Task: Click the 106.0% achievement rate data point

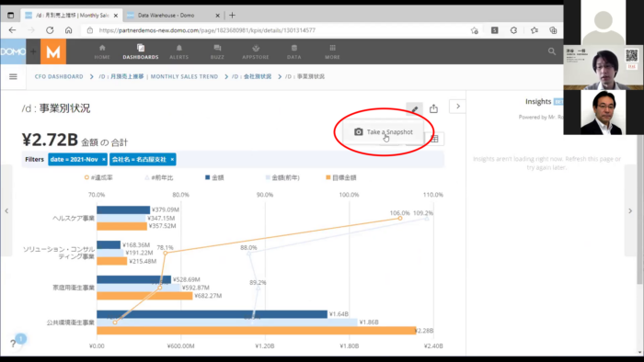Action: coord(400,218)
